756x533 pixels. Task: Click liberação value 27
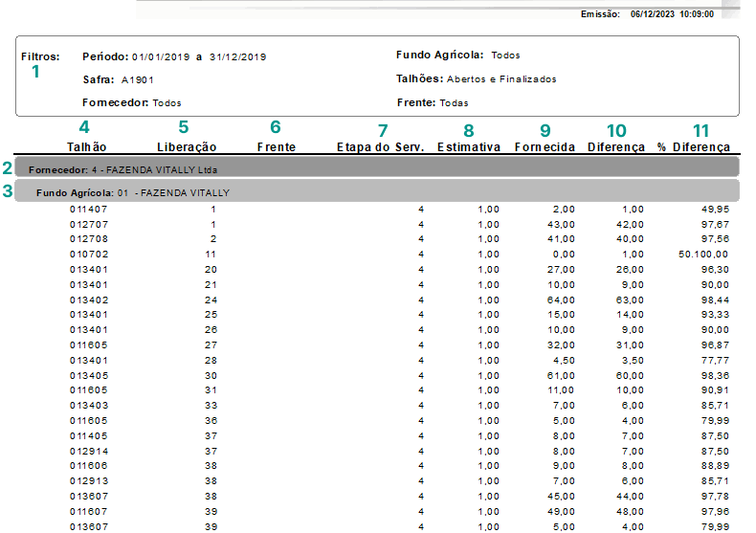[211, 345]
